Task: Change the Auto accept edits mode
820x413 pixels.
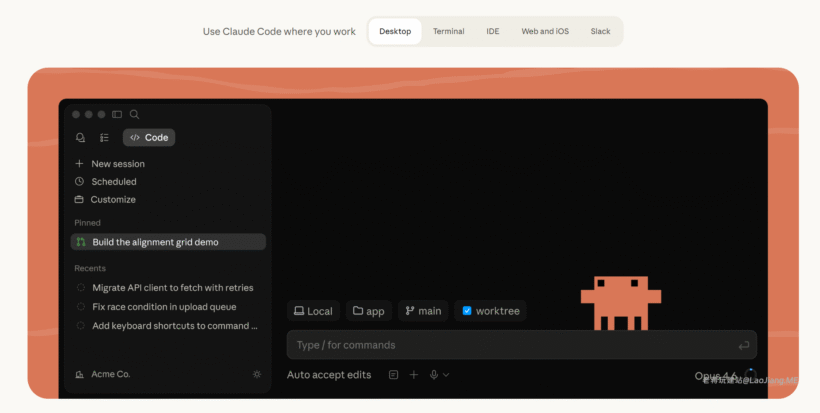Action: click(x=329, y=375)
